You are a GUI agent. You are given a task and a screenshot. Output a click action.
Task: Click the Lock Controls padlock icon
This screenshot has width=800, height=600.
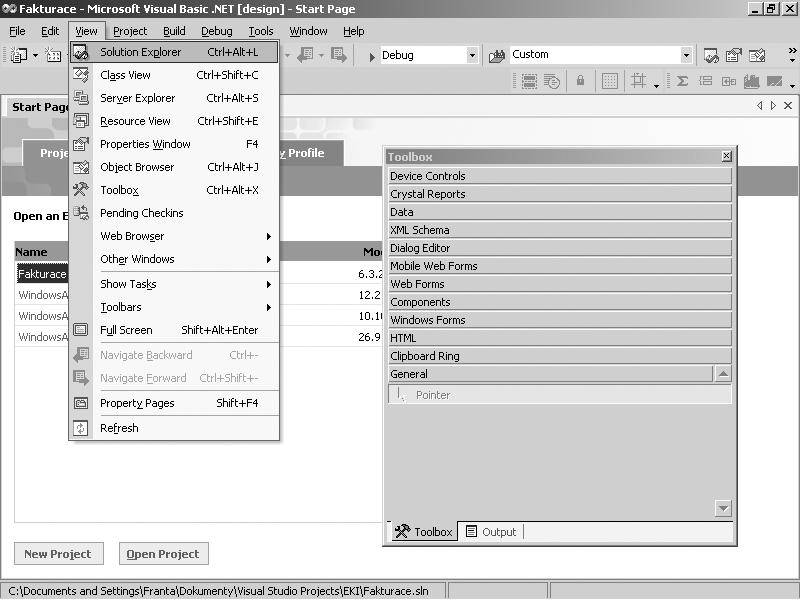(x=580, y=81)
